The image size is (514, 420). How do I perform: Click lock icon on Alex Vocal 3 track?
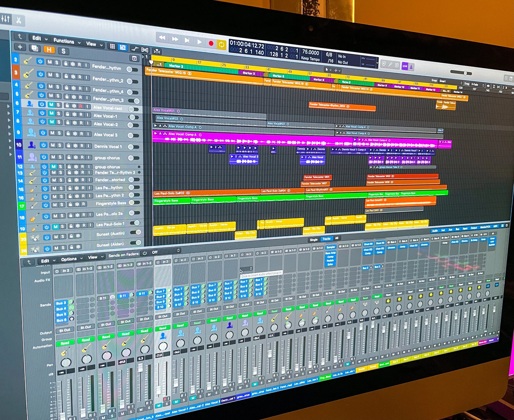(x=68, y=134)
